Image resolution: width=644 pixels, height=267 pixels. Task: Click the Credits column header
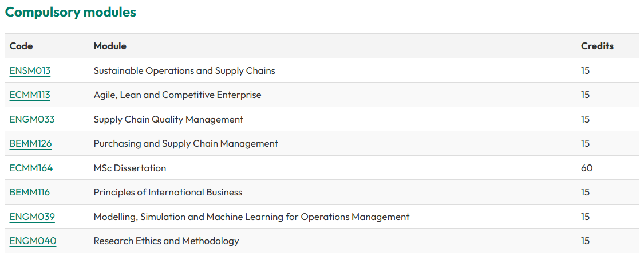tap(597, 46)
